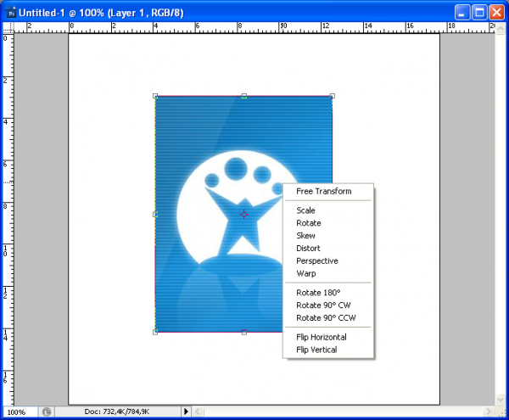Select Scale in the transform menu
The image size is (509, 420).
[305, 210]
